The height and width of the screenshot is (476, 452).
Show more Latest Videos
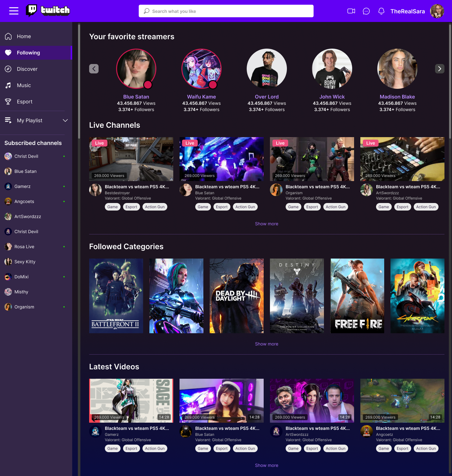coord(266,465)
